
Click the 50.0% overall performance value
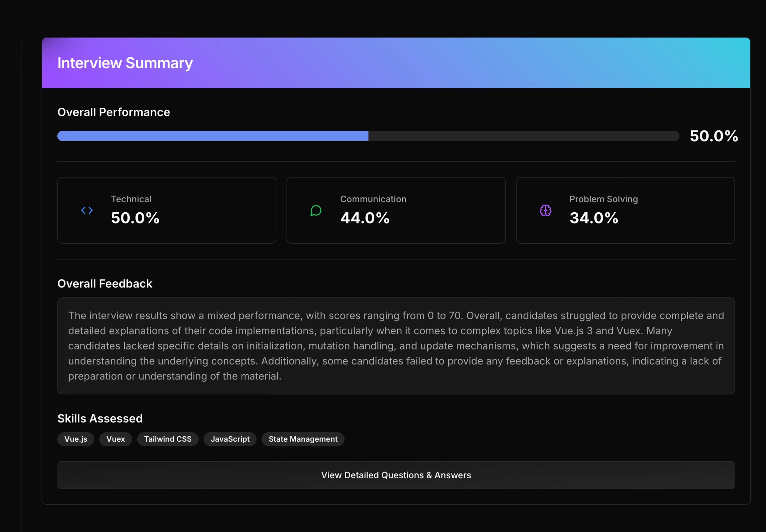(x=714, y=136)
